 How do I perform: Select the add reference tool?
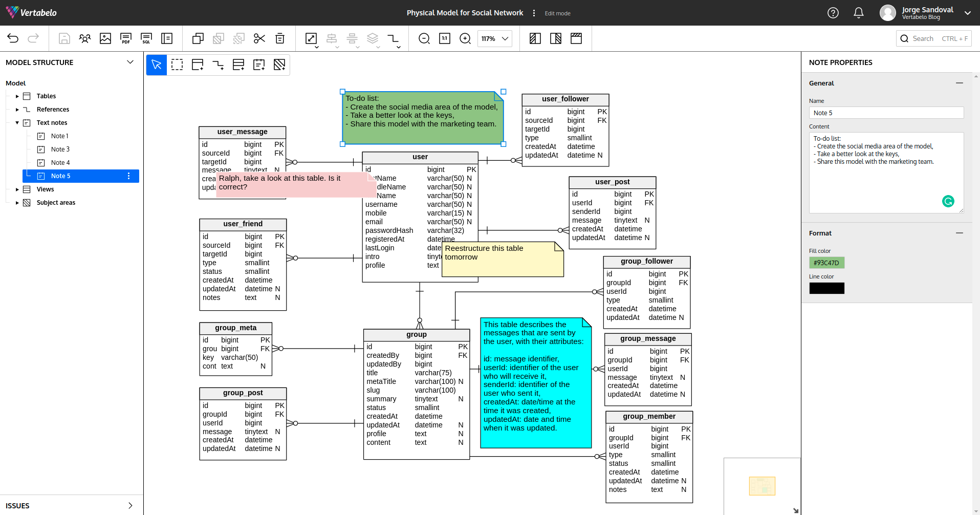tap(218, 65)
